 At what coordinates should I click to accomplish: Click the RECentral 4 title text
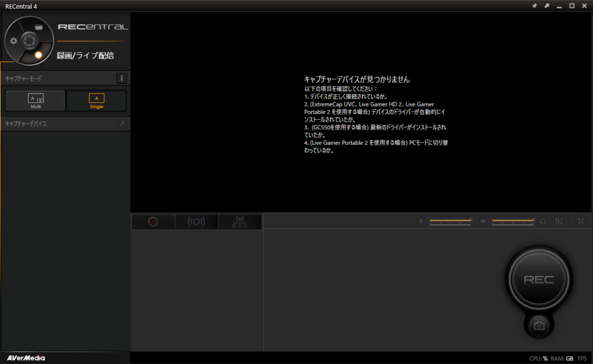pyautogui.click(x=21, y=6)
